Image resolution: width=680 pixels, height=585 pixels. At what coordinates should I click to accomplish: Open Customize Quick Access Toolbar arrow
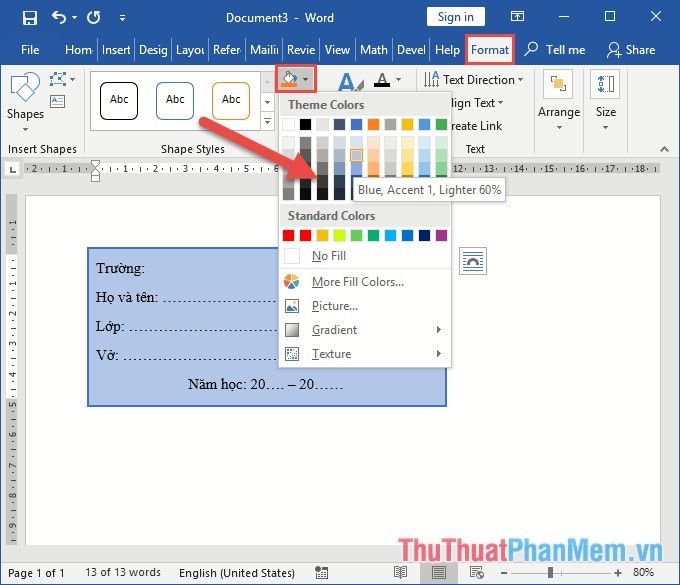click(x=122, y=18)
